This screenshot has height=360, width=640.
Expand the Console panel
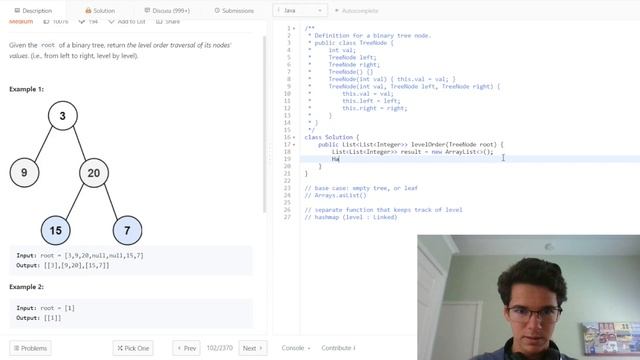[296, 348]
